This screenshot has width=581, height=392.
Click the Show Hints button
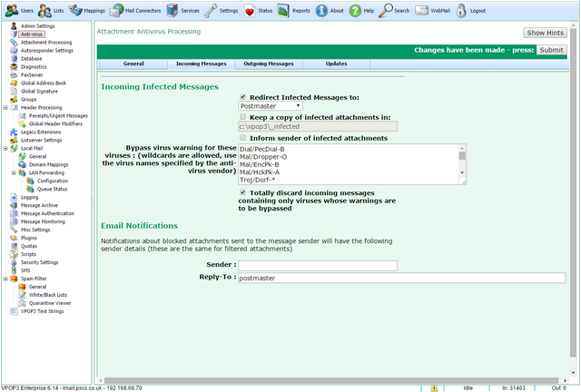[x=545, y=33]
